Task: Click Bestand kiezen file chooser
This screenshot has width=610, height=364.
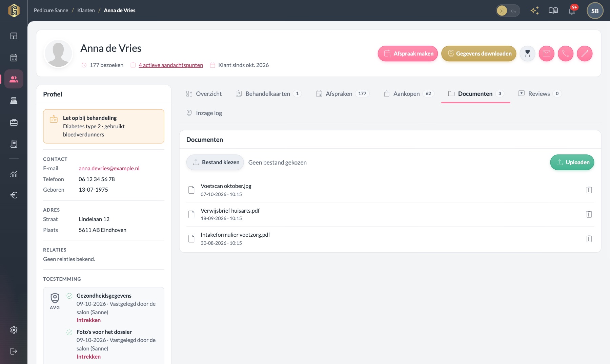Action: (215, 162)
